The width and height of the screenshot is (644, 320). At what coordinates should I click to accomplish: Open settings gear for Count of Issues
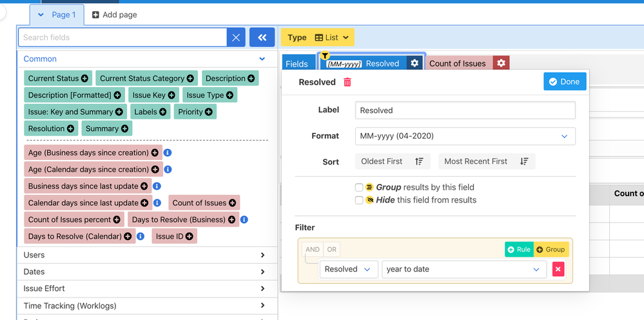click(501, 63)
